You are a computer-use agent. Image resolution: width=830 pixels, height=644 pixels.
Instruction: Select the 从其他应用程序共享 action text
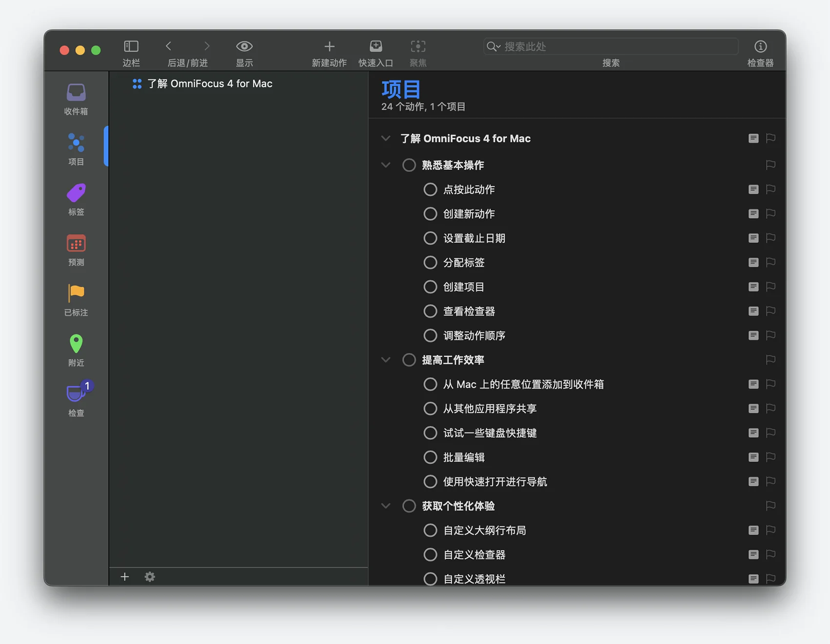[490, 408]
